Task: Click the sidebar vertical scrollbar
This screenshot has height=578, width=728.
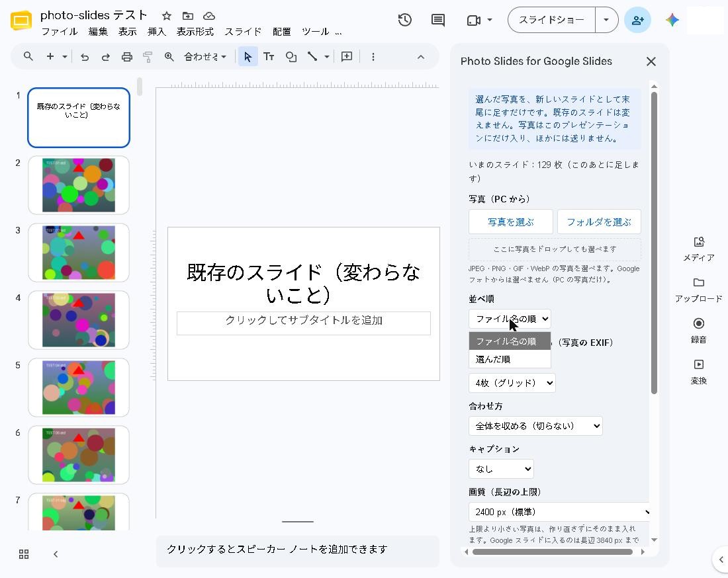Action: (x=654, y=243)
